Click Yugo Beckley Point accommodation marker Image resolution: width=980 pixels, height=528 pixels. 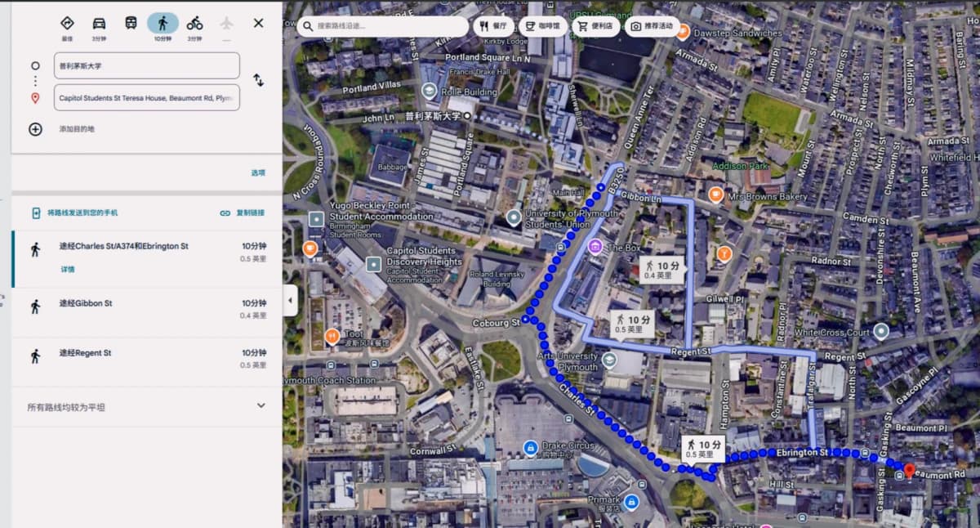pyautogui.click(x=317, y=219)
